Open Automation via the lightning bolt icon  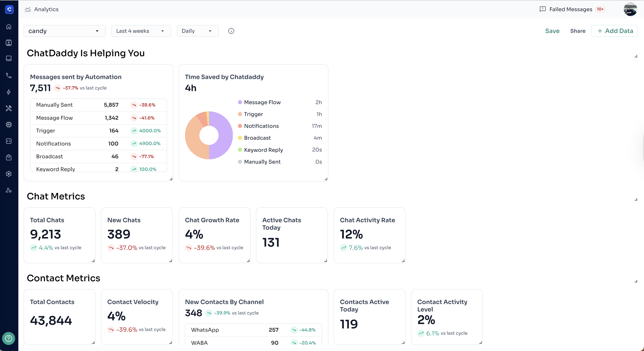click(x=9, y=92)
